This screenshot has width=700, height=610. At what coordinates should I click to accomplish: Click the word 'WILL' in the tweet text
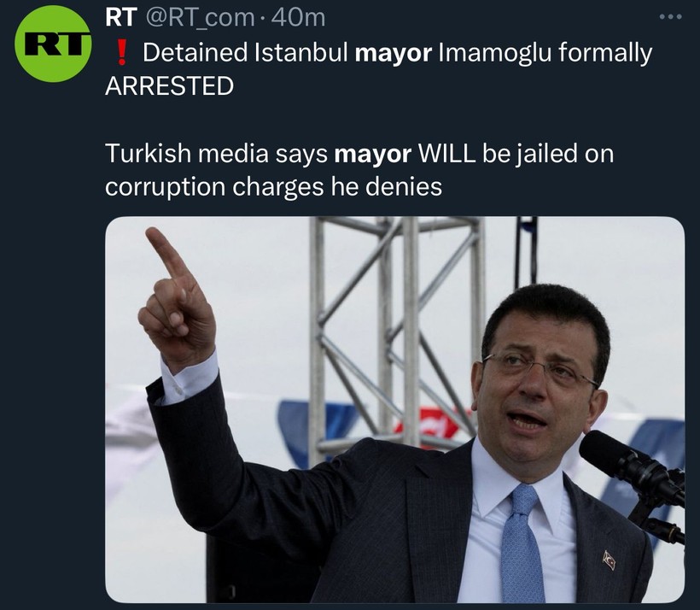[x=446, y=153]
